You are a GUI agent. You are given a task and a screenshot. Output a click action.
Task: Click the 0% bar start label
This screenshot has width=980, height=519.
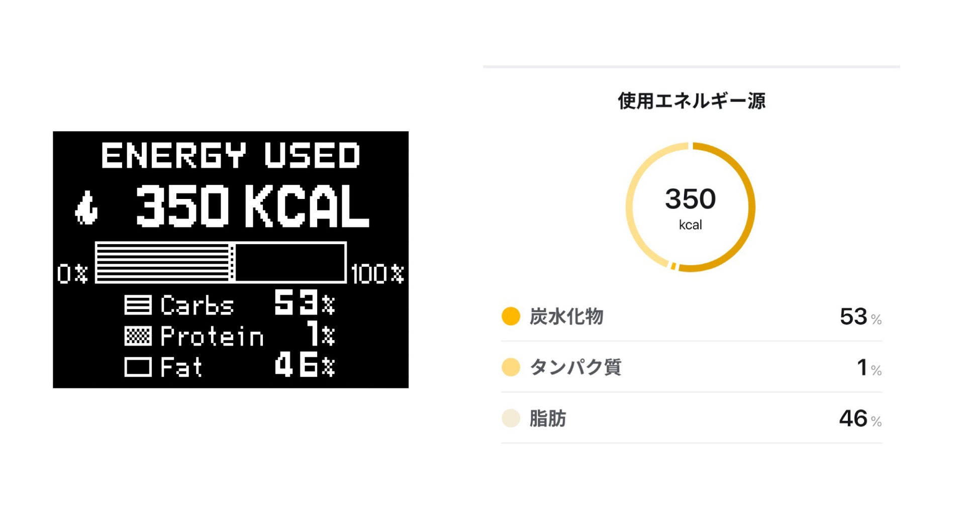click(72, 274)
